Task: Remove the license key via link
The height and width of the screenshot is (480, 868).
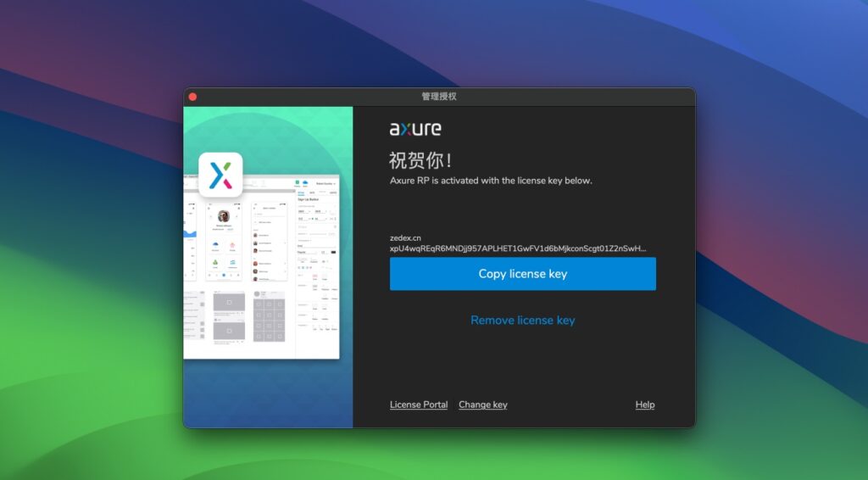Action: pos(522,320)
